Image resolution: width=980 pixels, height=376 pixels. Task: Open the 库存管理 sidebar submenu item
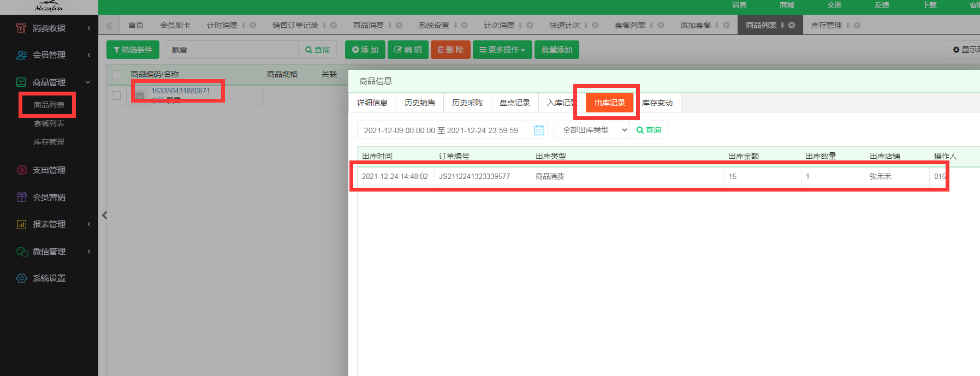pos(49,142)
